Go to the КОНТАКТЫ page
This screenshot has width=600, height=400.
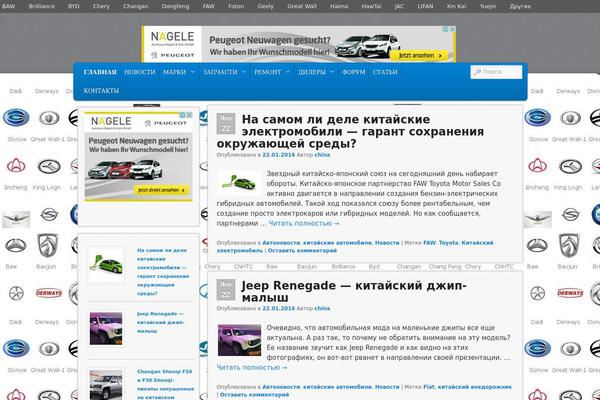[x=101, y=91]
